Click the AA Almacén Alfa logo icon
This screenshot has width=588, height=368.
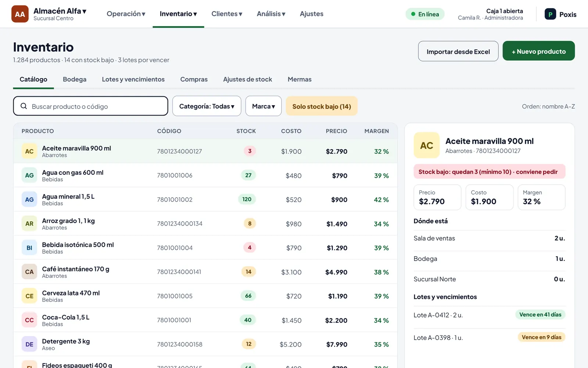(20, 14)
